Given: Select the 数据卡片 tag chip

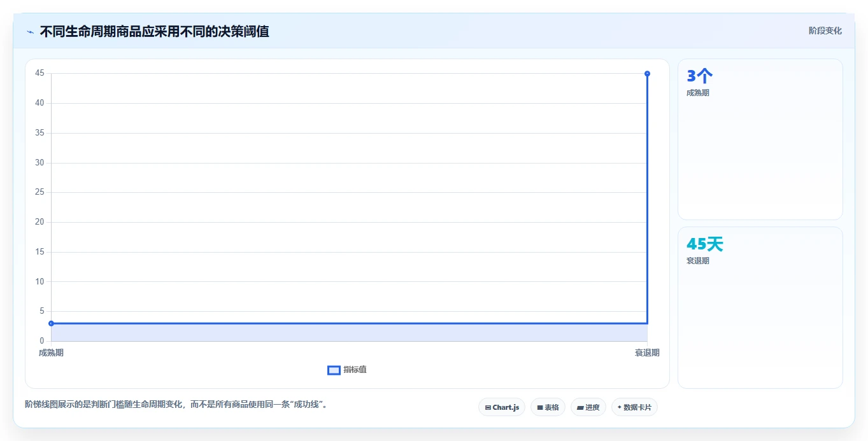Looking at the screenshot, I should point(634,407).
